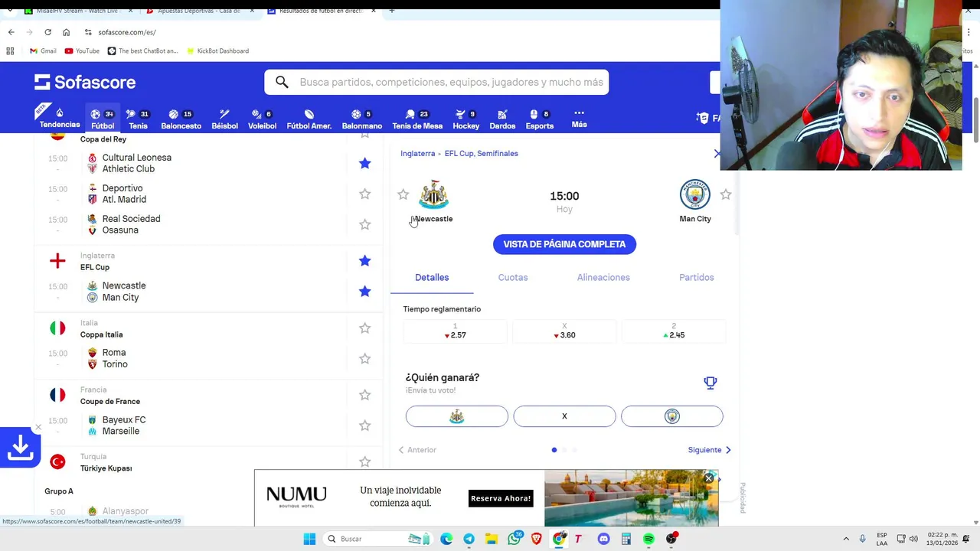Click the trophy icon beside ¿Quién ganará?
980x551 pixels.
(710, 383)
